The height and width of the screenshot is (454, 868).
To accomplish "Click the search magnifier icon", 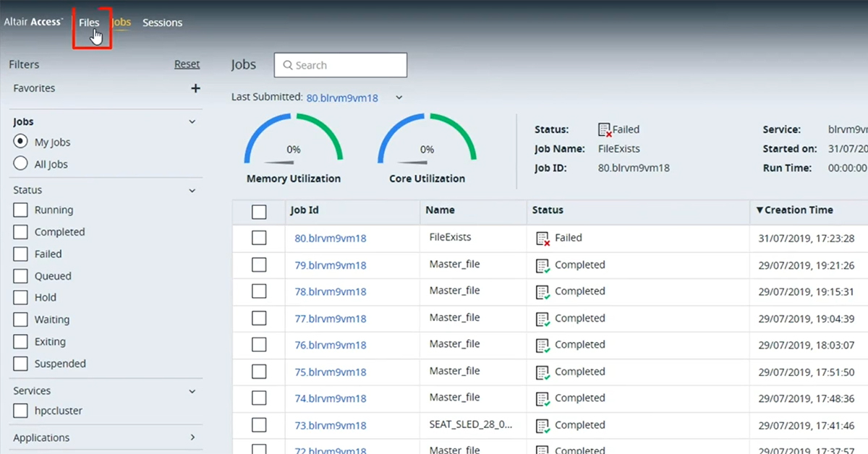I will 288,65.
